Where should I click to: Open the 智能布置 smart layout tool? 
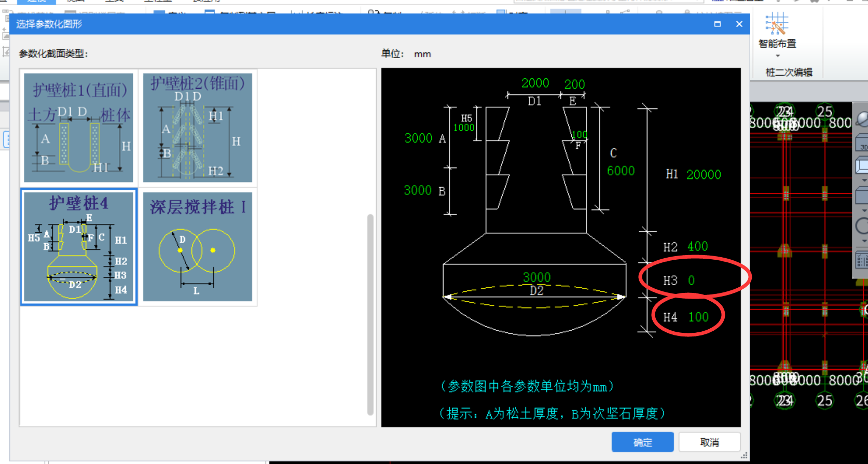[x=777, y=30]
